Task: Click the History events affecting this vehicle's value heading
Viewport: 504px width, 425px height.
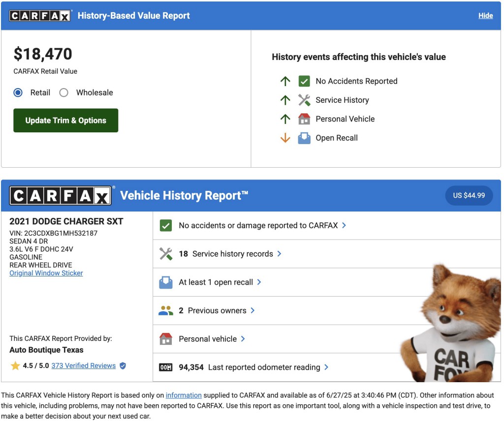Action: click(359, 57)
